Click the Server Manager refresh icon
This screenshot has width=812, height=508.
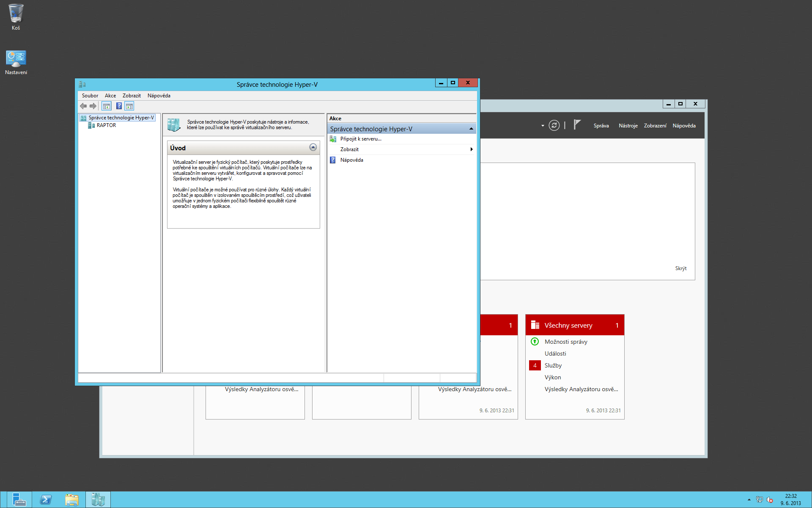click(x=554, y=125)
